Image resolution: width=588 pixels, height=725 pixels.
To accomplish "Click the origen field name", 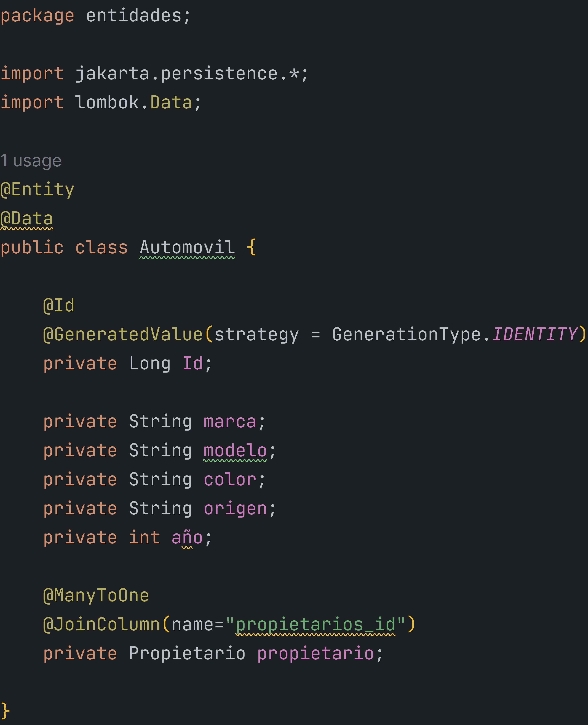I will [x=235, y=509].
